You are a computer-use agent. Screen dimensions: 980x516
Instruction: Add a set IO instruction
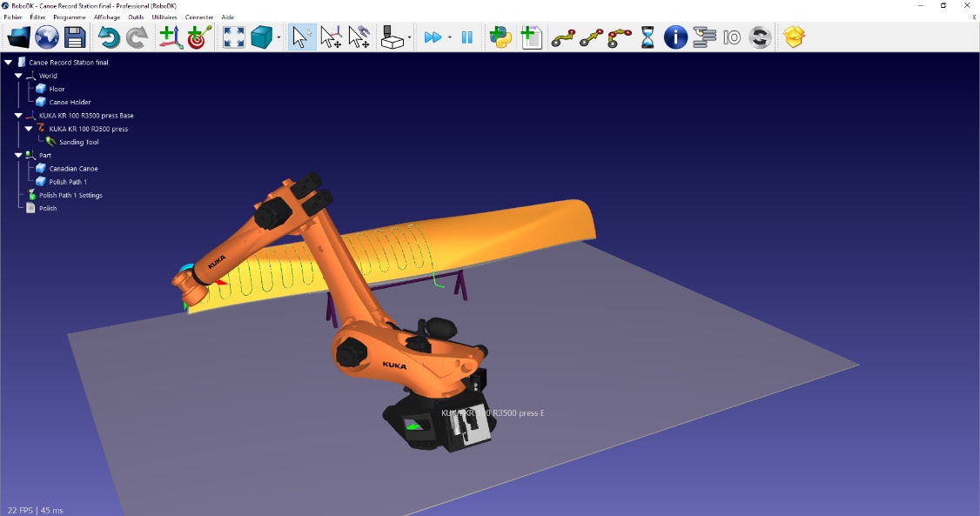pyautogui.click(x=732, y=37)
